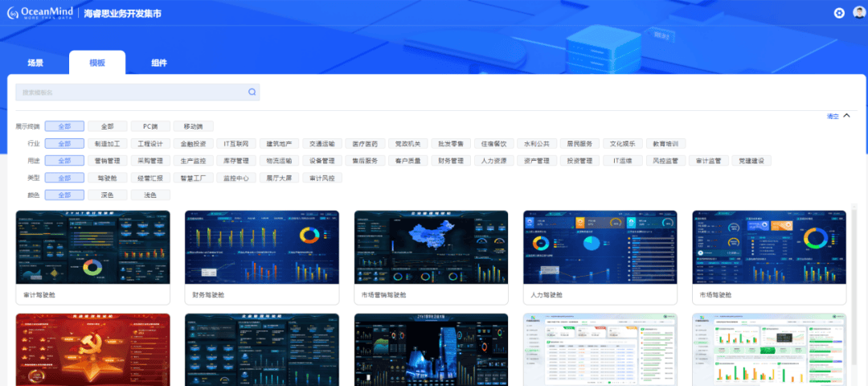This screenshot has height=386, width=868.
Task: Filter usage by 生产监控
Action: (193, 161)
